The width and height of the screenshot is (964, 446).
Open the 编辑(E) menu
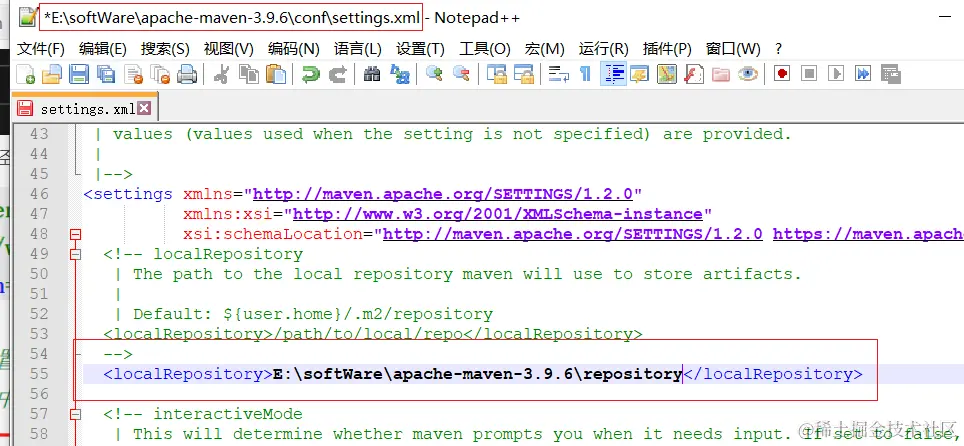tap(103, 49)
